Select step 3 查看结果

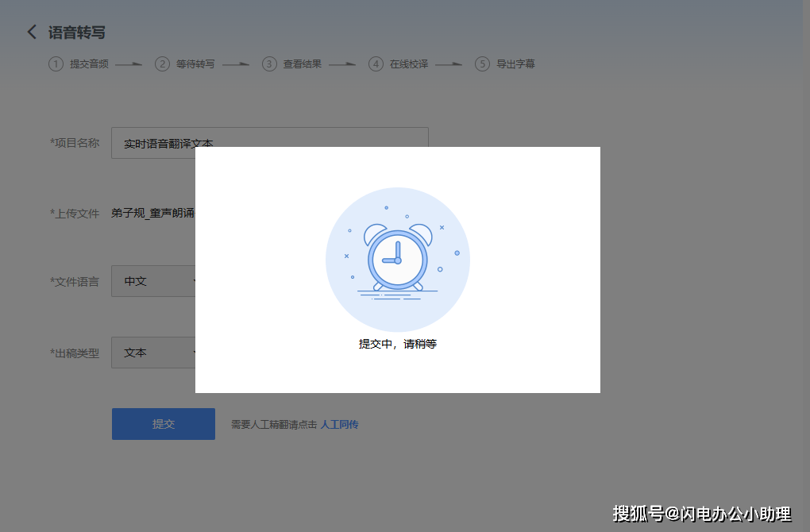pyautogui.click(x=292, y=64)
